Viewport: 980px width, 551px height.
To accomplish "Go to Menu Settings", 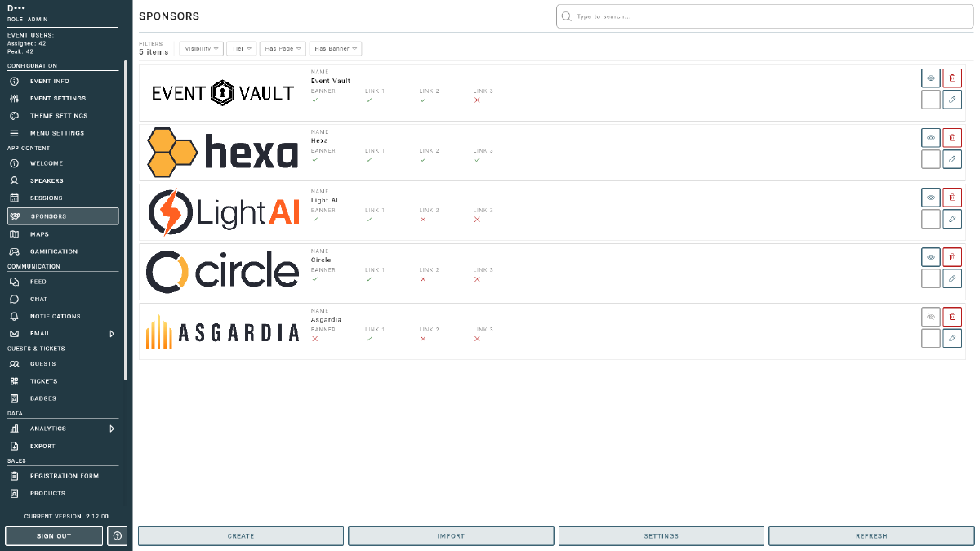I will (x=63, y=133).
